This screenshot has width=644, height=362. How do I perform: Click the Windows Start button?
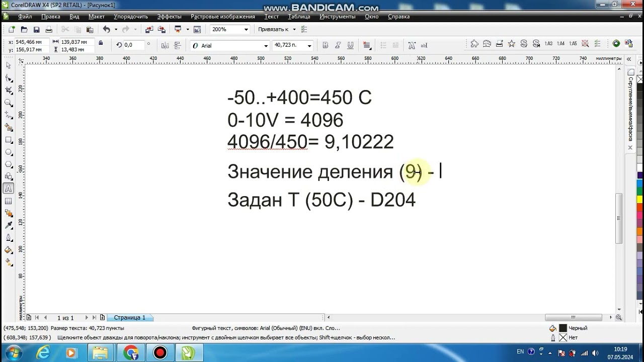tap(14, 352)
